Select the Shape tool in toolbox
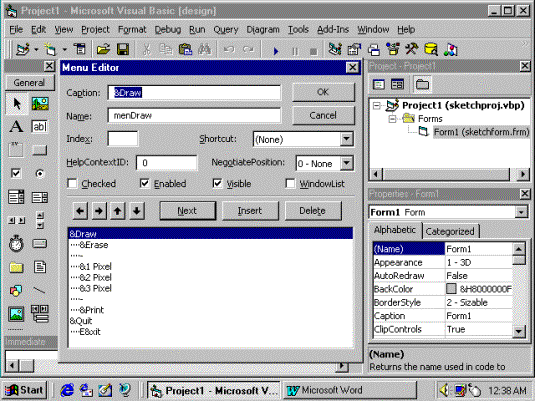This screenshot has width=535, height=401. pyautogui.click(x=16, y=290)
